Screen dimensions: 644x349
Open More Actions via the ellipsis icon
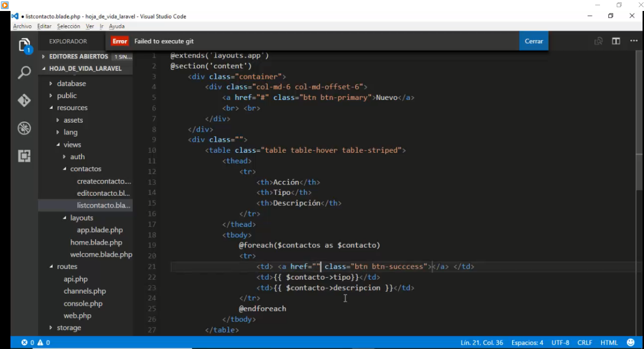click(634, 41)
